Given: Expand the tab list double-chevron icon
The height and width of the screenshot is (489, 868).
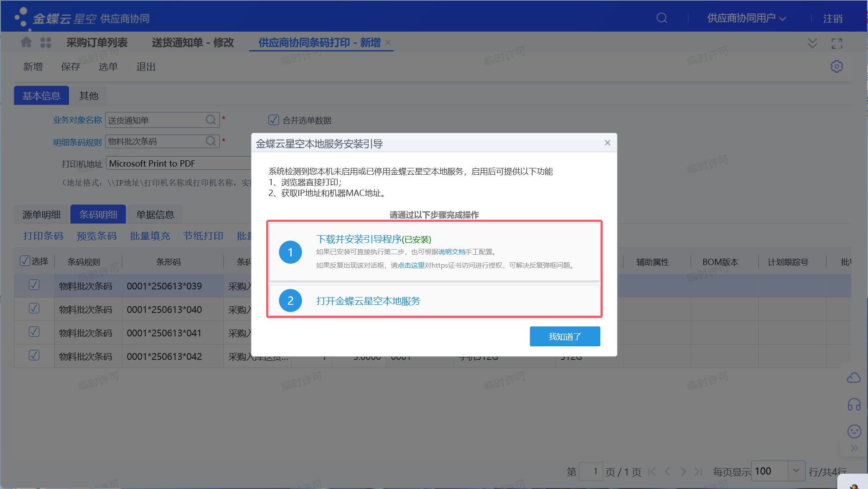Looking at the screenshot, I should [x=812, y=43].
